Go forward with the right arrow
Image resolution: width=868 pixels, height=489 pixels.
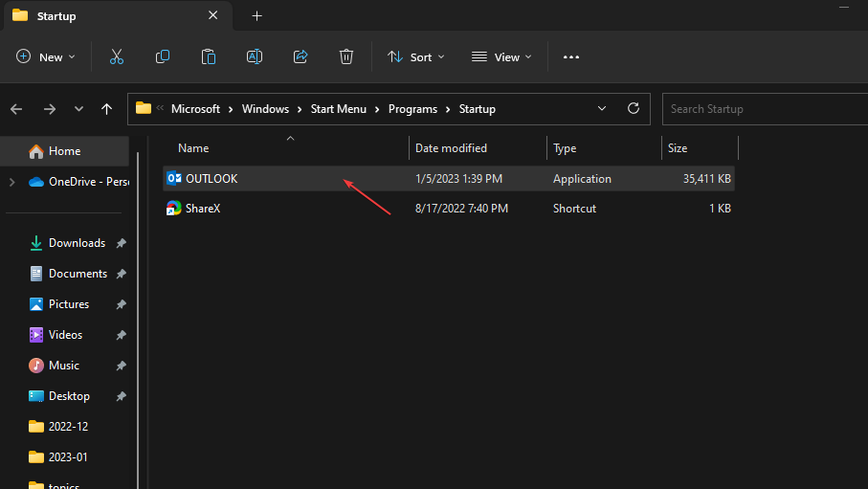point(49,109)
